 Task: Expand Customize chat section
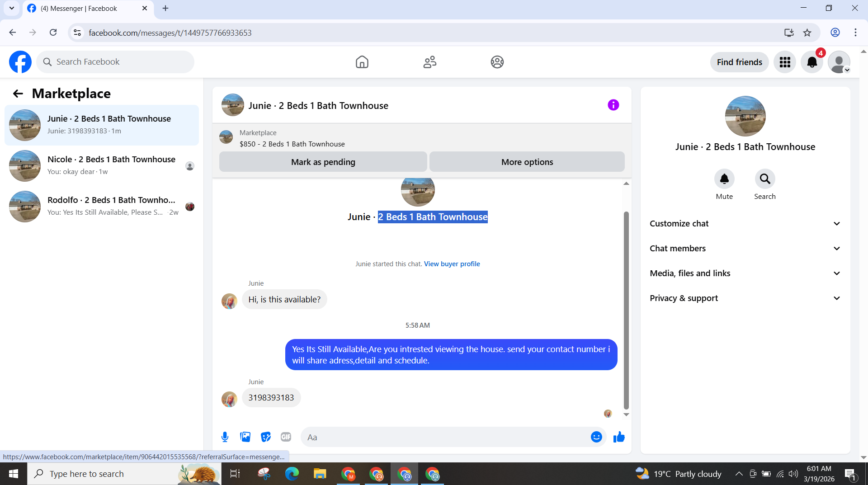click(745, 224)
